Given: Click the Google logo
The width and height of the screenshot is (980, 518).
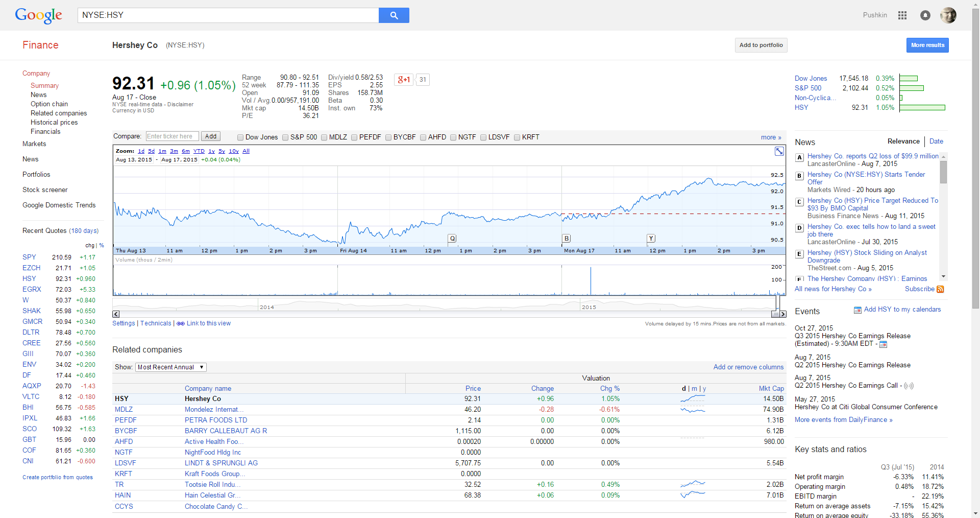Looking at the screenshot, I should coord(39,16).
